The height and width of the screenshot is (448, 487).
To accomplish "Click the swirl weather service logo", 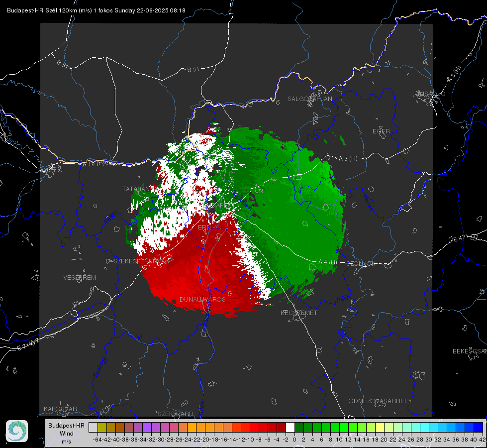I will tap(17, 431).
